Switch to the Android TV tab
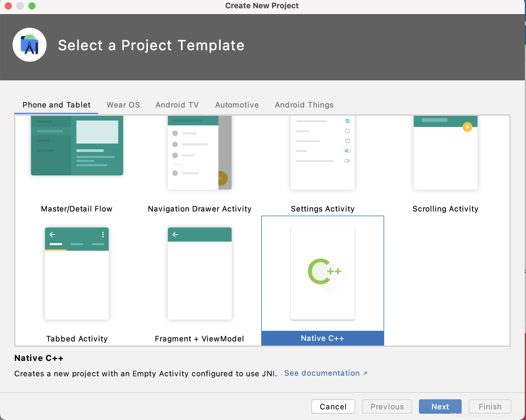The height and width of the screenshot is (420, 526). pos(177,105)
